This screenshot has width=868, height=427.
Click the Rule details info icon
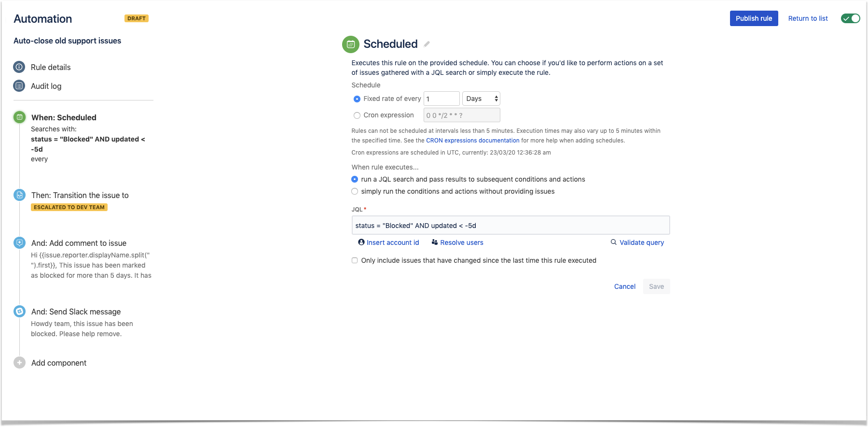19,67
